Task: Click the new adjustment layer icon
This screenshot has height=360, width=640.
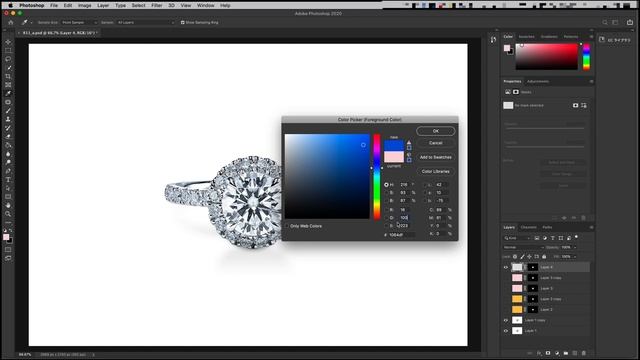Action: click(557, 353)
